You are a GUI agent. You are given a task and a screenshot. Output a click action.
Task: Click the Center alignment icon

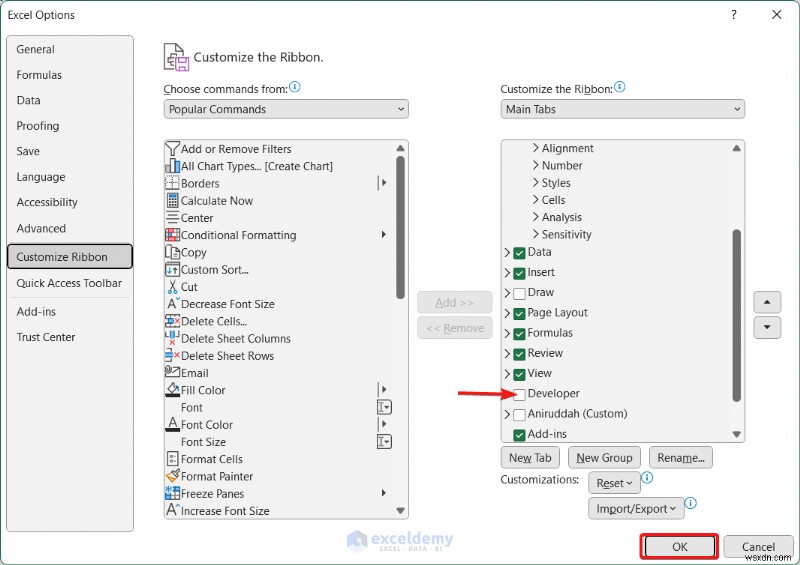click(x=172, y=217)
